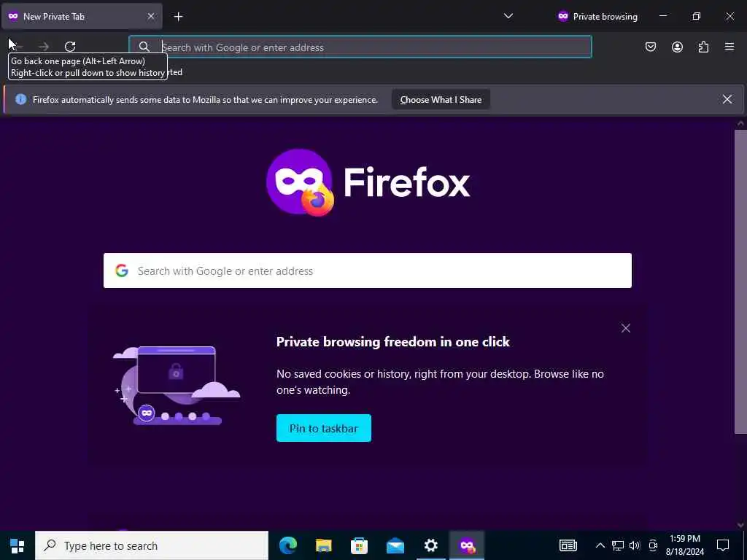Open News and interests taskbar widget
747x560 pixels.
click(x=568, y=545)
